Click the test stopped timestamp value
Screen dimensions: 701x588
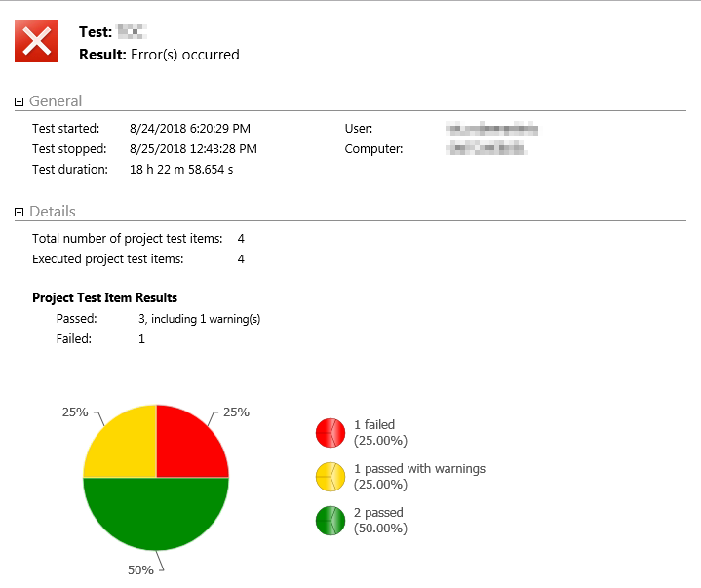click(192, 149)
